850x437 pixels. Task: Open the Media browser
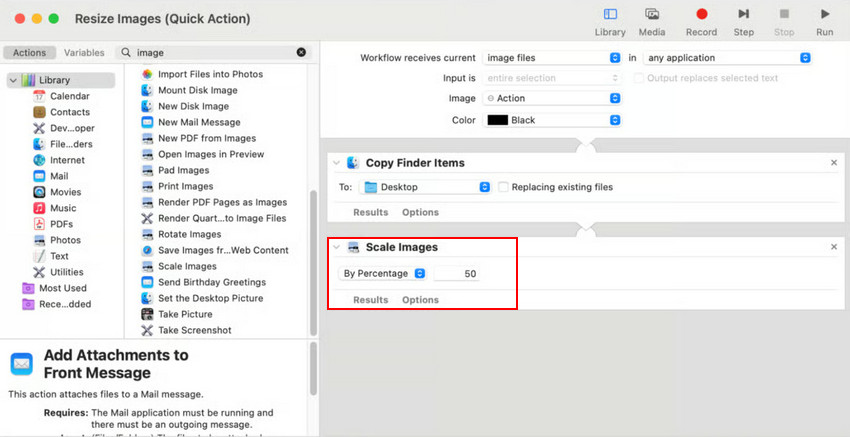[652, 22]
